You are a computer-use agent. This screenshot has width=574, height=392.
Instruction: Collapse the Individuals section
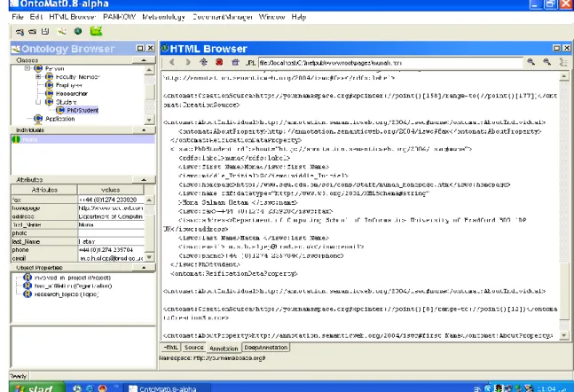[x=144, y=130]
